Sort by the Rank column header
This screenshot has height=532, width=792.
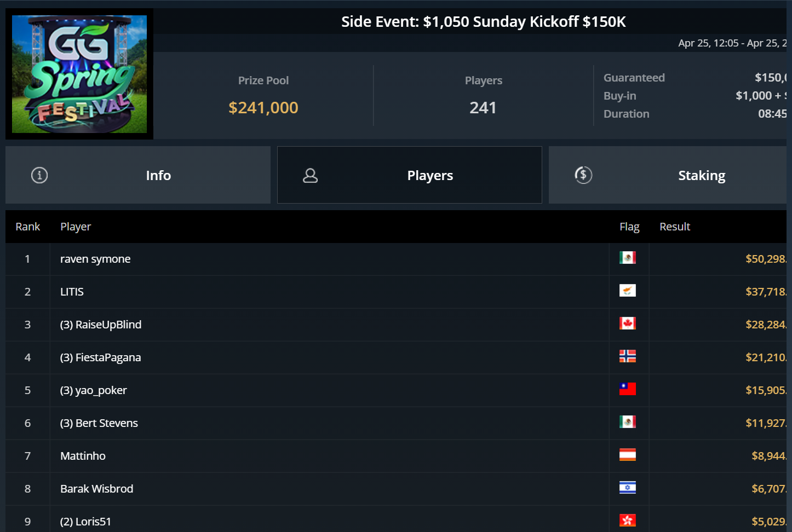(28, 227)
